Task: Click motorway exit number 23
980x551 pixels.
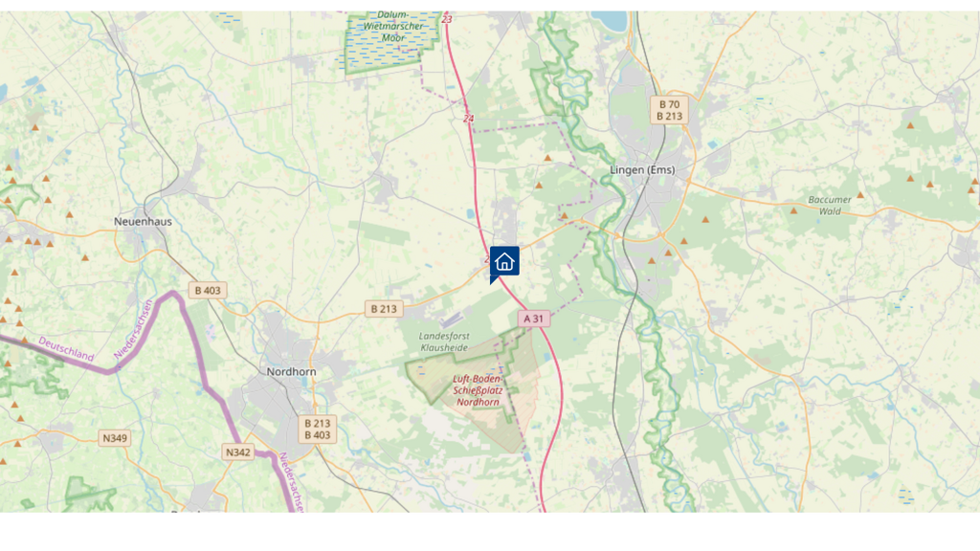Action: (x=447, y=19)
